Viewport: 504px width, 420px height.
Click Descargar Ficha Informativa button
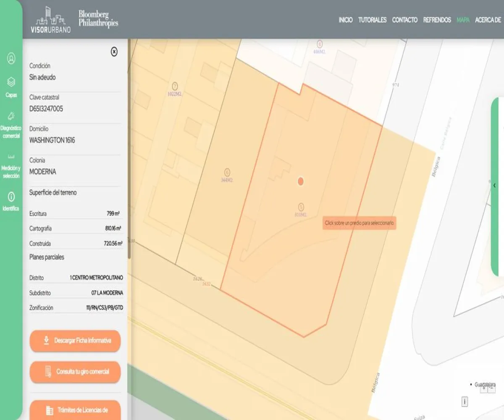tap(75, 341)
